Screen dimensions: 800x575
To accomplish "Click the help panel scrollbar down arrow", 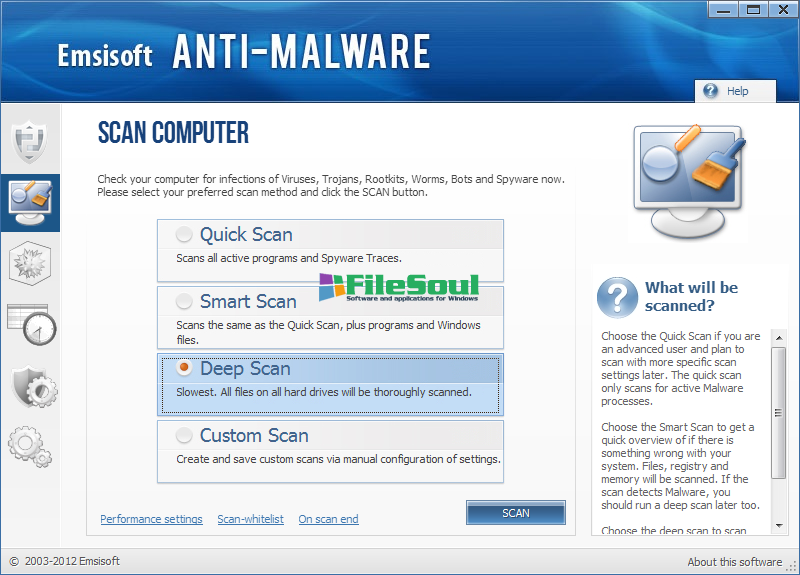I will [x=779, y=527].
